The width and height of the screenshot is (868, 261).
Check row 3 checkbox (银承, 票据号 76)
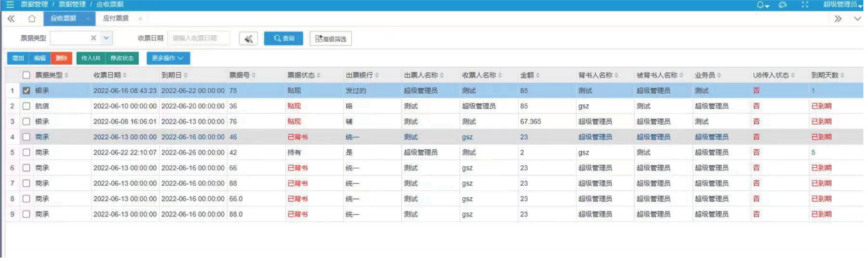pyautogui.click(x=27, y=121)
